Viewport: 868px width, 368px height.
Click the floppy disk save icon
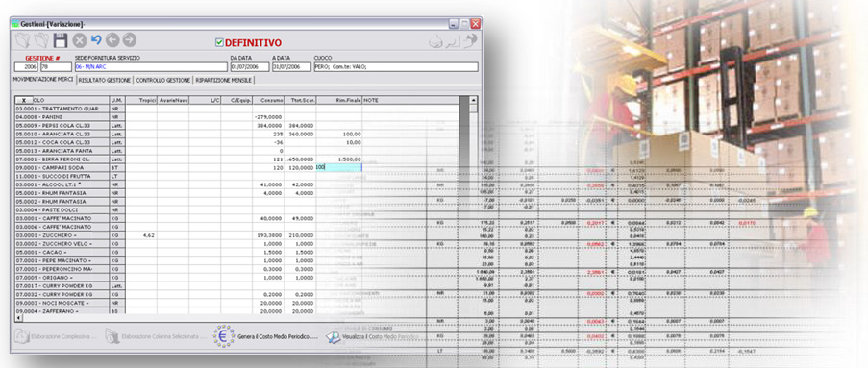tap(60, 39)
